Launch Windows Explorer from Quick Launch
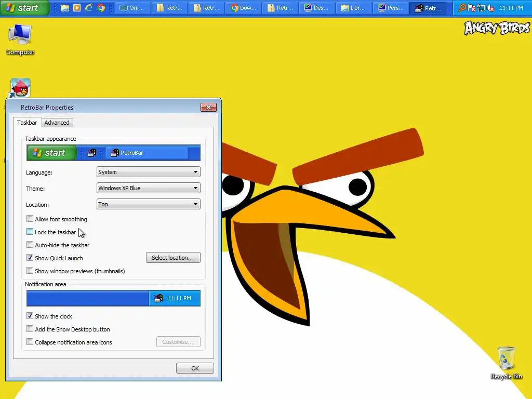The width and height of the screenshot is (532, 399). click(x=65, y=8)
